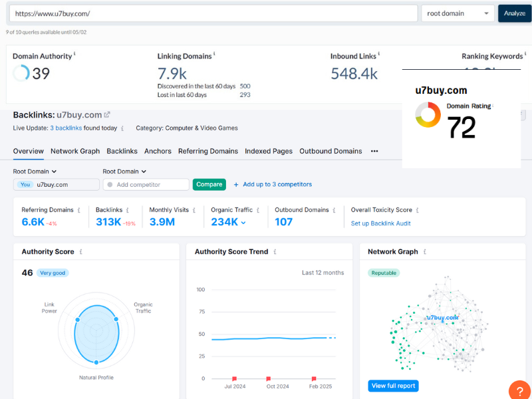Open the three-dots more tabs menu
The height and width of the screenshot is (399, 532).
(374, 151)
